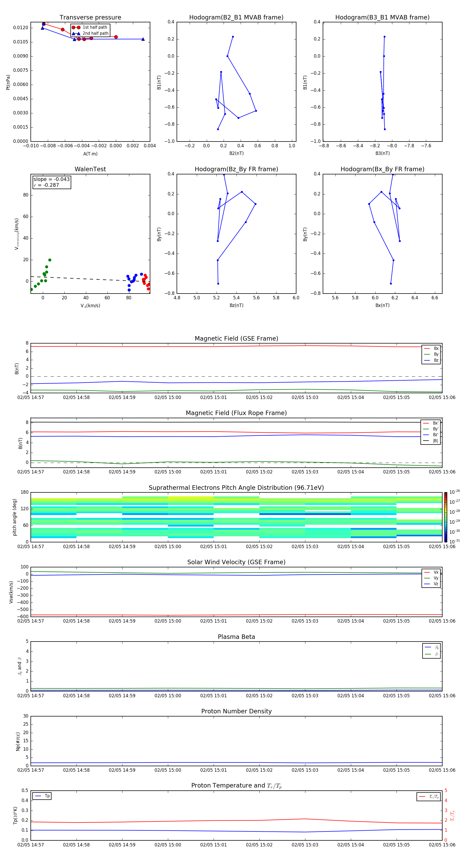Click the 'Vsw(km/s)' axis label
The width and height of the screenshot is (473, 868).
(11, 592)
